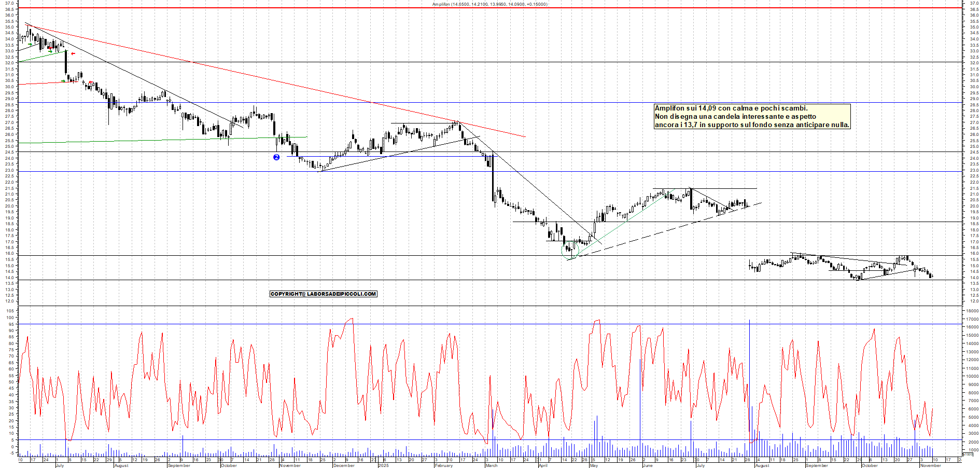The image size is (980, 468).
Task: Click the red arrow marker beside the July gap
Action: point(73,53)
